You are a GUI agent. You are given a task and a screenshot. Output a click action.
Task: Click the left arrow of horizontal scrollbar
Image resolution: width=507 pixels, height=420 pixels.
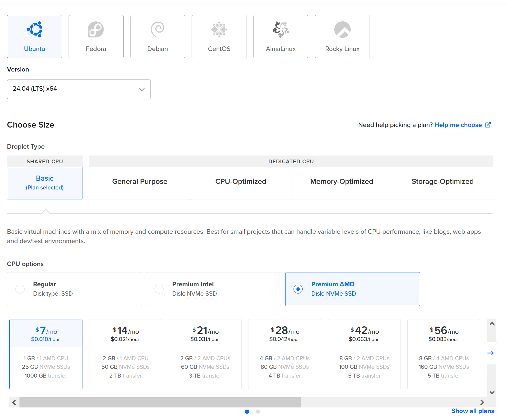[x=14, y=402]
